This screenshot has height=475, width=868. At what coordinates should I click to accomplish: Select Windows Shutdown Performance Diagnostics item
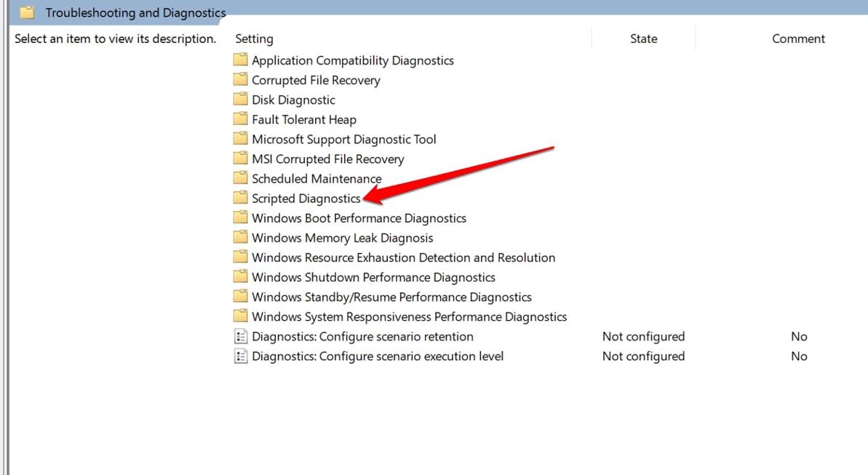373,276
